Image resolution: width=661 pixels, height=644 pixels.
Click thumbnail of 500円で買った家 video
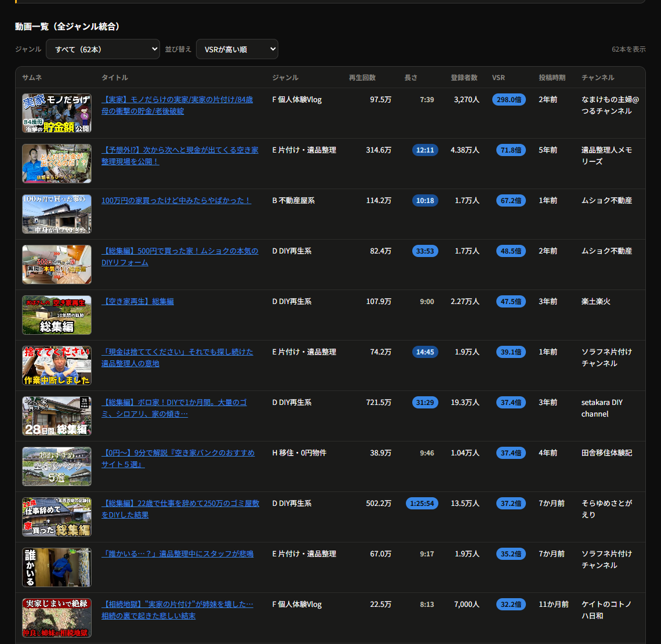pyautogui.click(x=57, y=265)
